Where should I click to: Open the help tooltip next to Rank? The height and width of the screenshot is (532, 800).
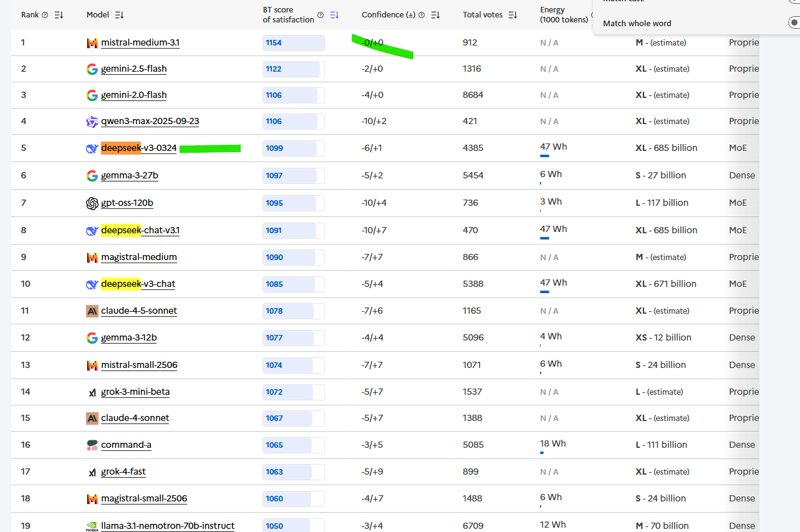[45, 15]
